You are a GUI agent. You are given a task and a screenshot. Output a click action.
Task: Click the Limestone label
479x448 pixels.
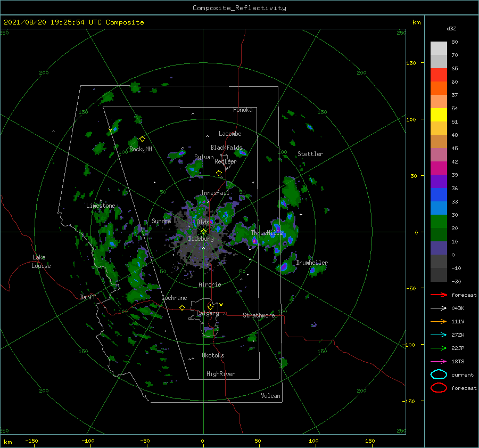click(101, 206)
